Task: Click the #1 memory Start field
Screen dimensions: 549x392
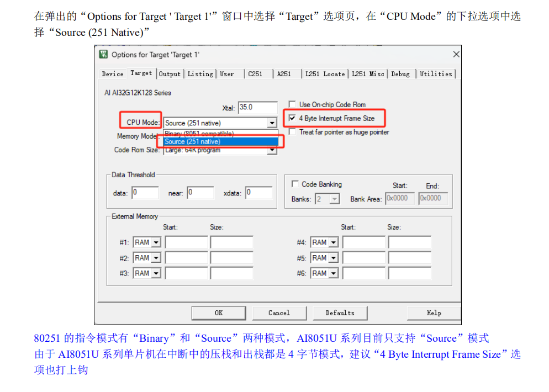Action: 186,242
